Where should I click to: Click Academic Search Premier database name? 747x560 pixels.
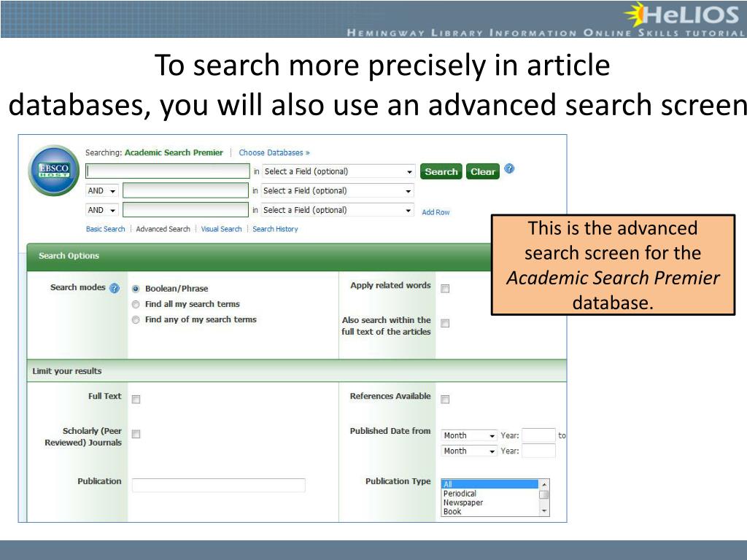coord(174,152)
